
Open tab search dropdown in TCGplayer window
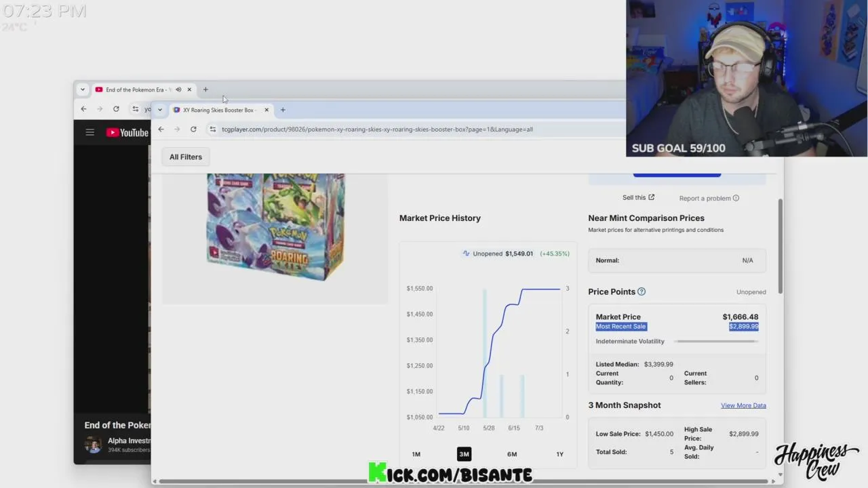tap(160, 110)
